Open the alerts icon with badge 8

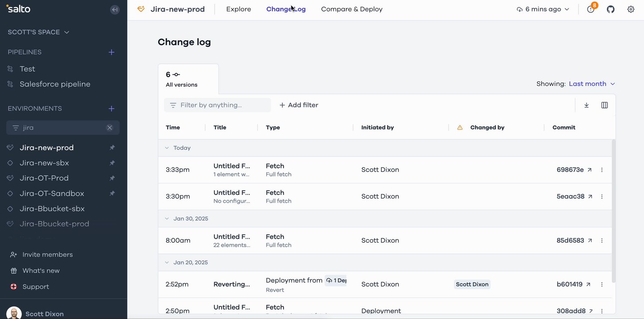click(590, 9)
